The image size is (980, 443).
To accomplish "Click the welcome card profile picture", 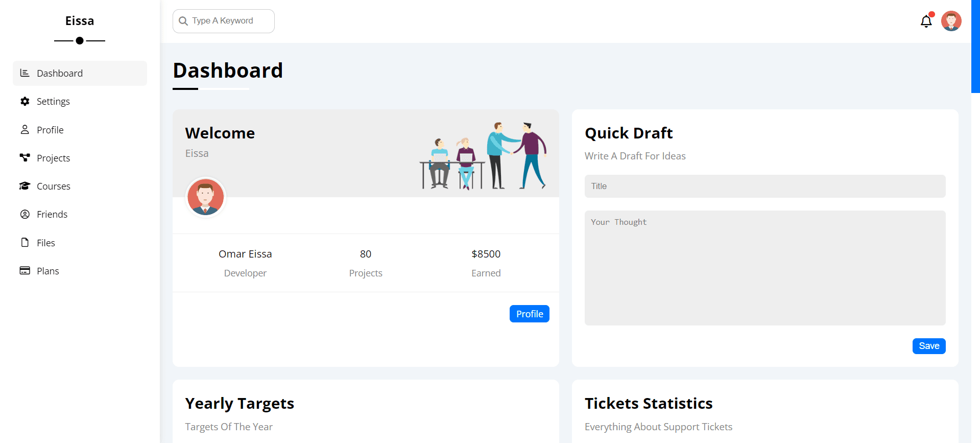I will pyautogui.click(x=206, y=197).
